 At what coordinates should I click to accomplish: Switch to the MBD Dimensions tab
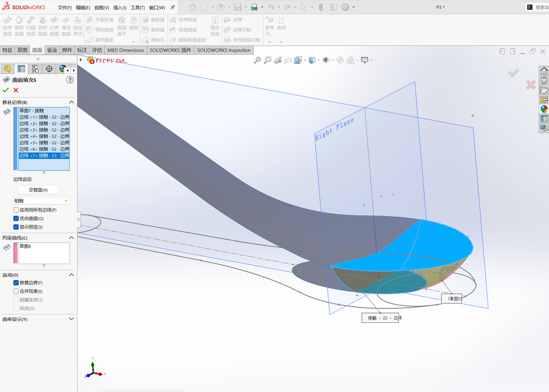pos(125,50)
